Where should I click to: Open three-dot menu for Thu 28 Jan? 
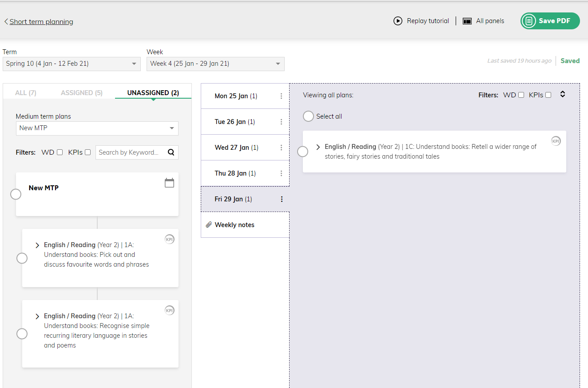(281, 173)
